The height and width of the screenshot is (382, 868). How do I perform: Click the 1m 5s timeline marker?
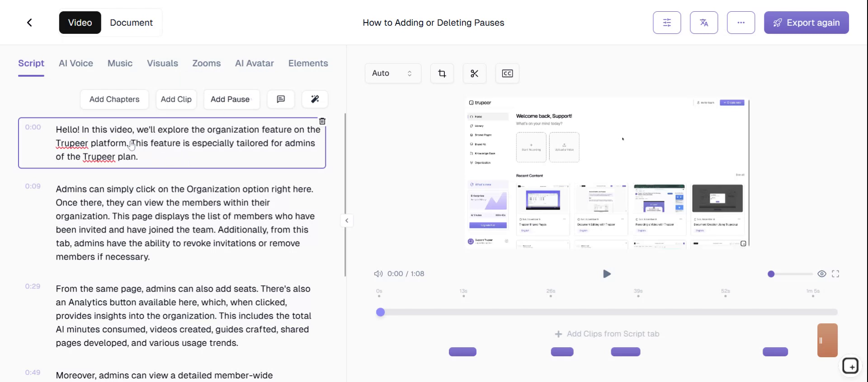(813, 293)
